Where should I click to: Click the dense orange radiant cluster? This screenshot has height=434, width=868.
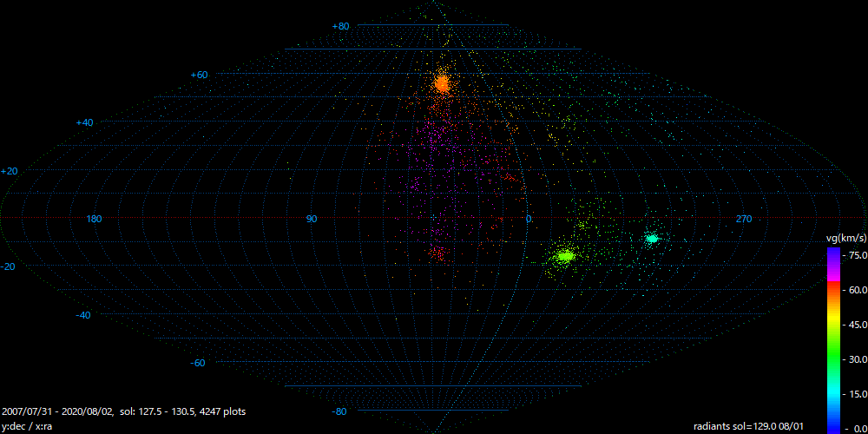pos(442,83)
